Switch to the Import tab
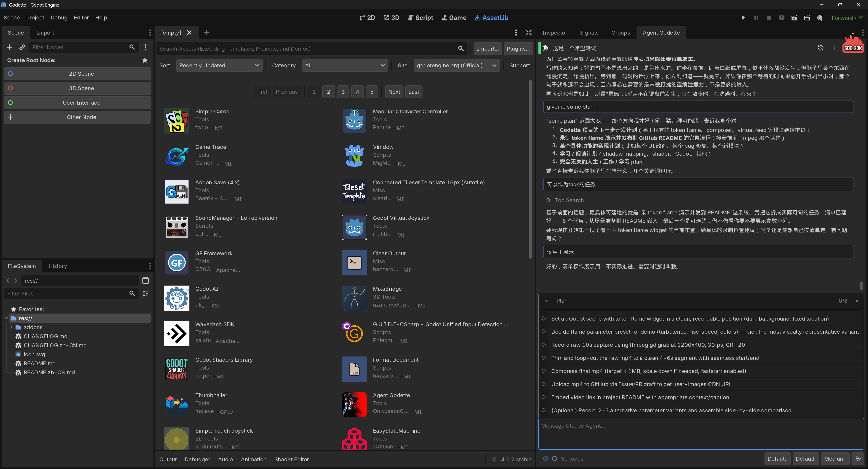Image resolution: width=868 pixels, height=469 pixels. click(45, 33)
